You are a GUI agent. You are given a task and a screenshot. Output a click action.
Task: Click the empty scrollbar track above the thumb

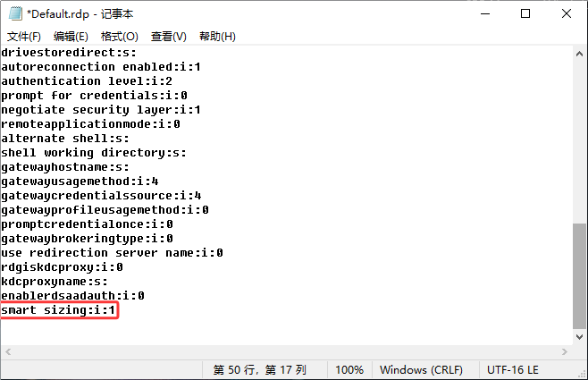pos(579,134)
